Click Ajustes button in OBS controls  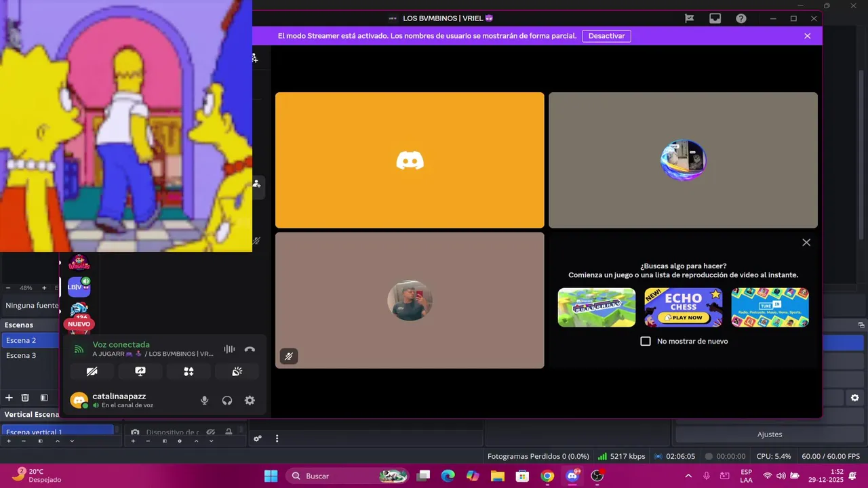pos(770,434)
